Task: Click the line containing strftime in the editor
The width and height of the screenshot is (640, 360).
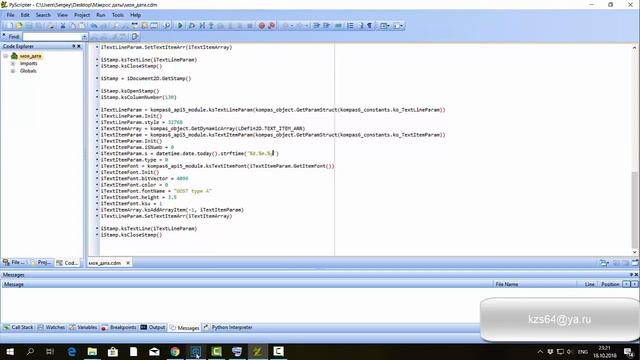Action: tap(190, 153)
